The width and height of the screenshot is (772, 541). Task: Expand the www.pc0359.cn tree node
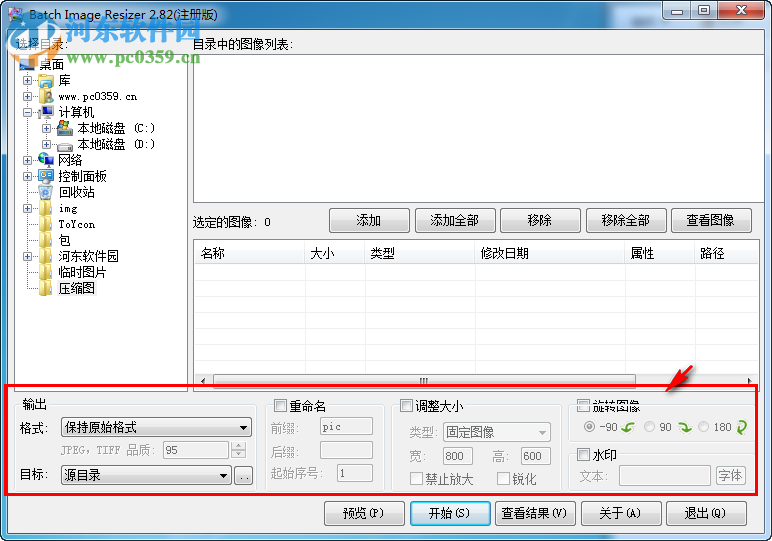(x=28, y=96)
